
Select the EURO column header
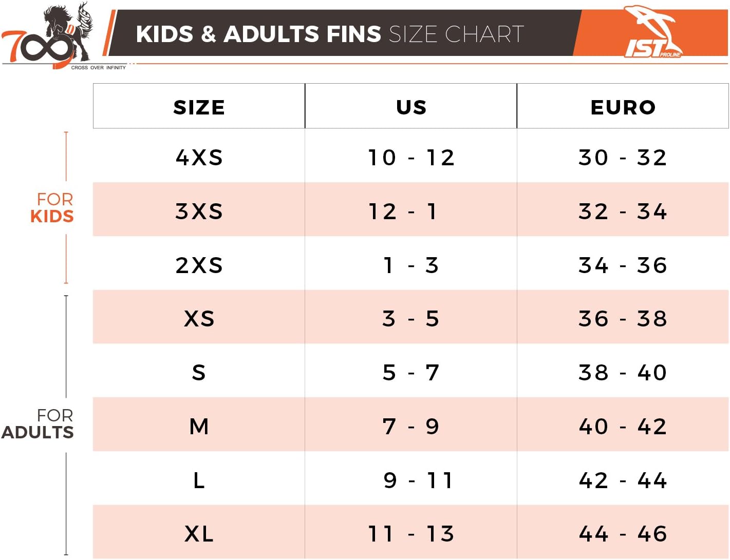(623, 107)
